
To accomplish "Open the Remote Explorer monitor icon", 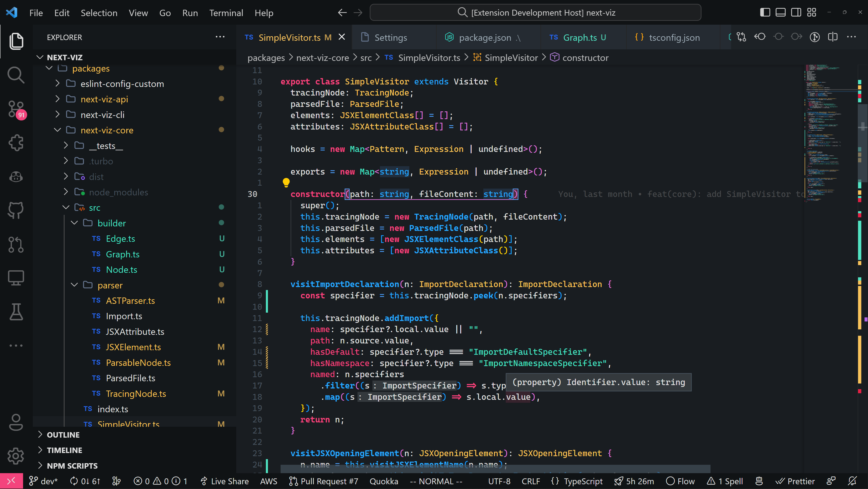I will 16,278.
